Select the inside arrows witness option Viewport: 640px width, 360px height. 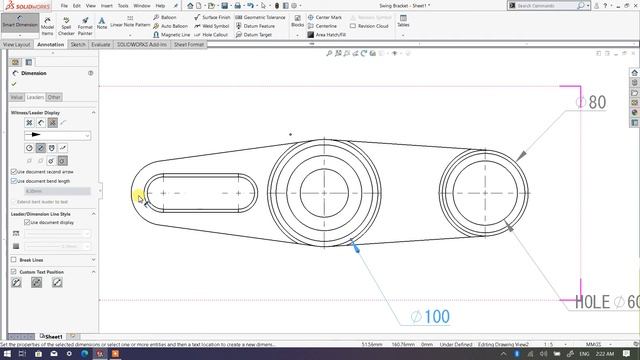41,122
